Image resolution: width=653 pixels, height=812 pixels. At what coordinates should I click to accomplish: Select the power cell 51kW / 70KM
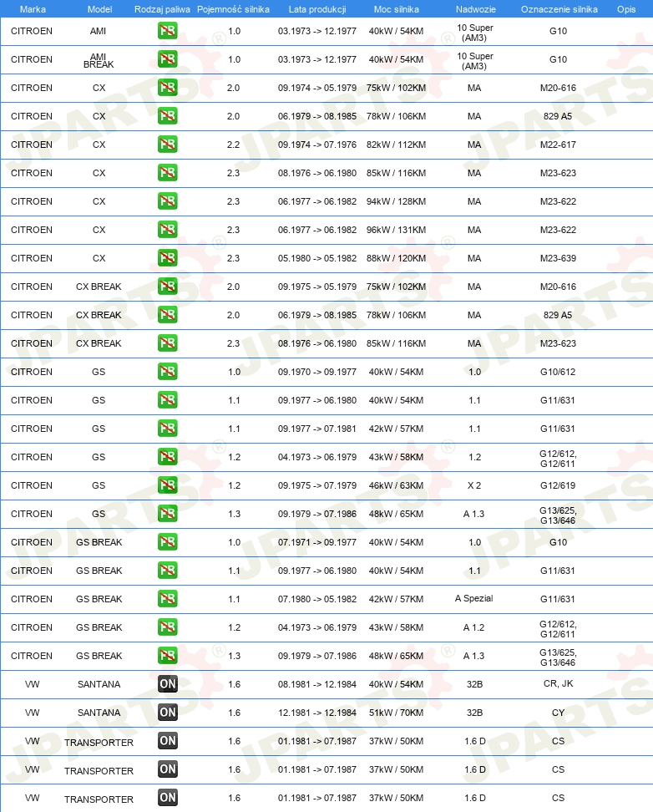click(x=396, y=713)
